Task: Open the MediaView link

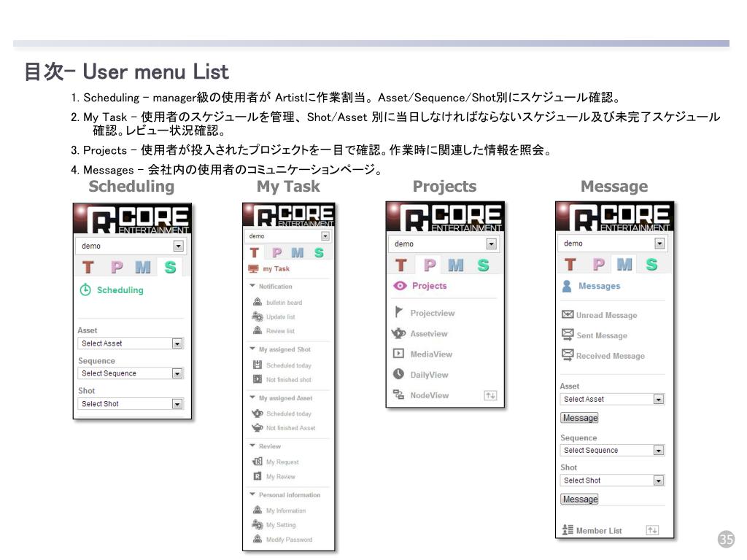Action: point(431,354)
